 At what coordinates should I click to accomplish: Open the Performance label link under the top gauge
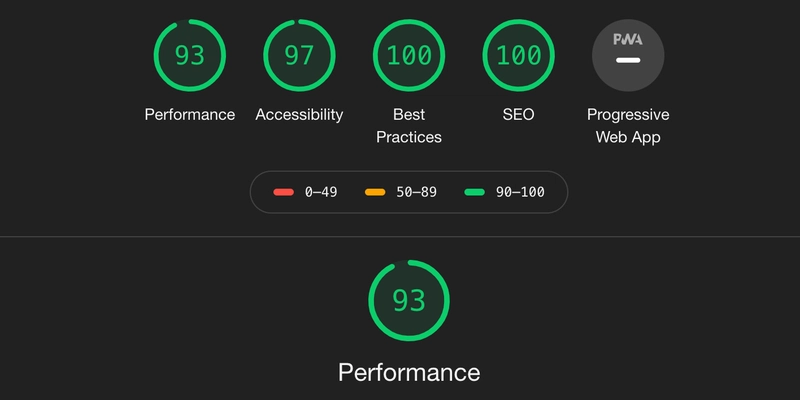click(189, 115)
